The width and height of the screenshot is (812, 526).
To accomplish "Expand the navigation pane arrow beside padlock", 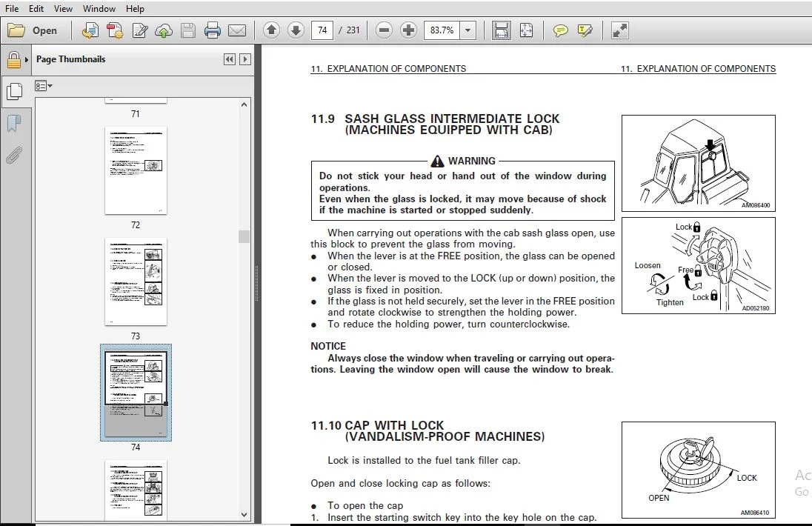I will [x=27, y=59].
